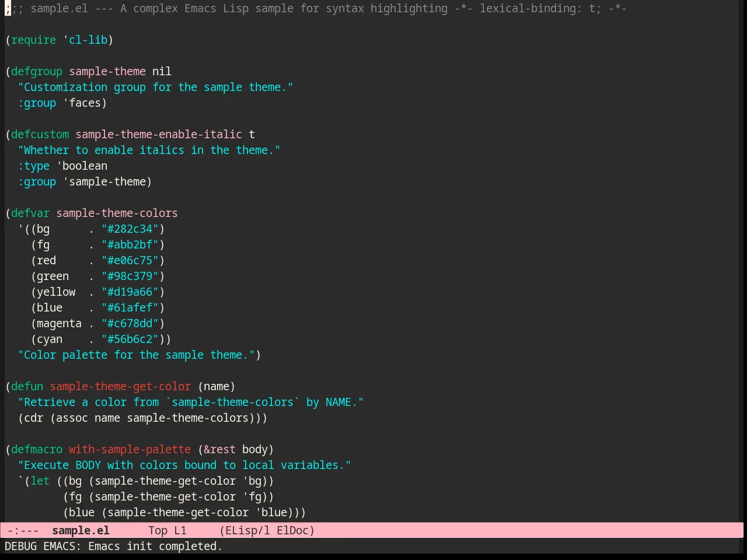Click on ':group' keyword before 'faces
The image size is (747, 560).
tap(37, 103)
